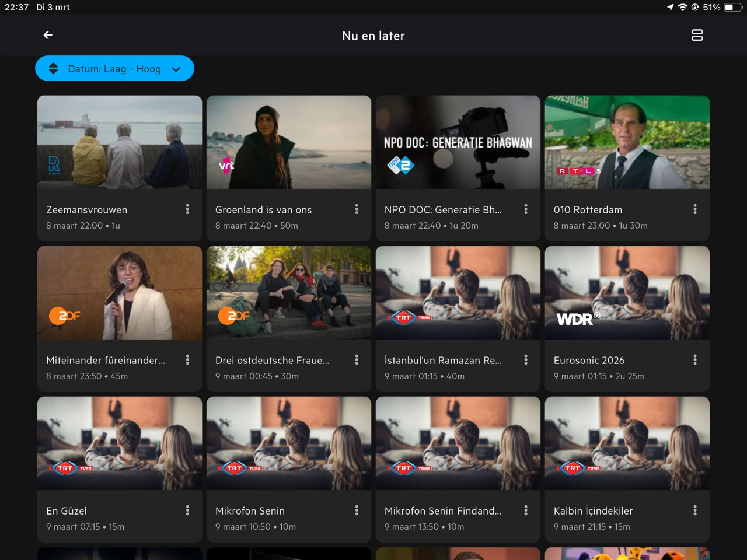Switch layout with the list view icon

[x=697, y=36]
